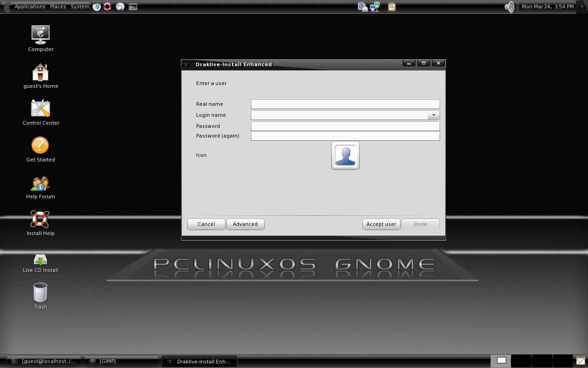Image resolution: width=588 pixels, height=368 pixels.
Task: Open the Install Help lifebuoy icon
Action: (x=40, y=219)
